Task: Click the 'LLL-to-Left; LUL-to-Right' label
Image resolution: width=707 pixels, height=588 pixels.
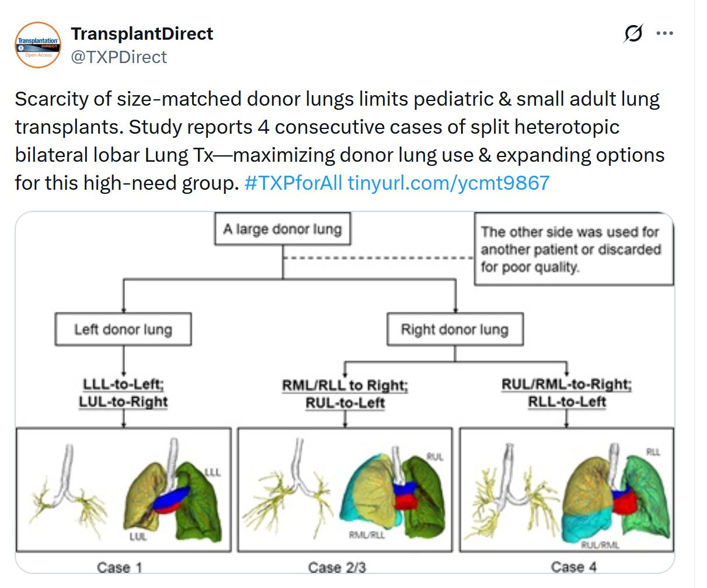Action: coord(123,393)
